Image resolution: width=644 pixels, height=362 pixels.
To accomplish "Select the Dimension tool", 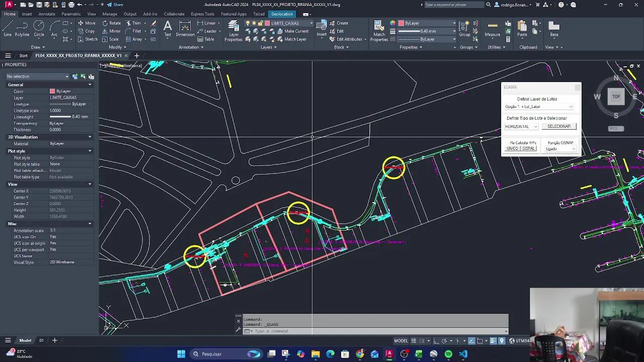I will [185, 28].
